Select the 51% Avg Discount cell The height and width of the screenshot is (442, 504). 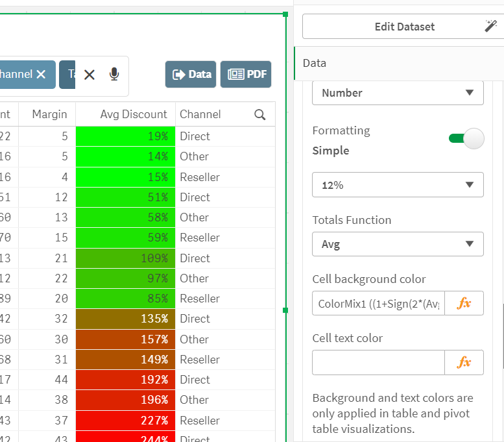point(125,197)
